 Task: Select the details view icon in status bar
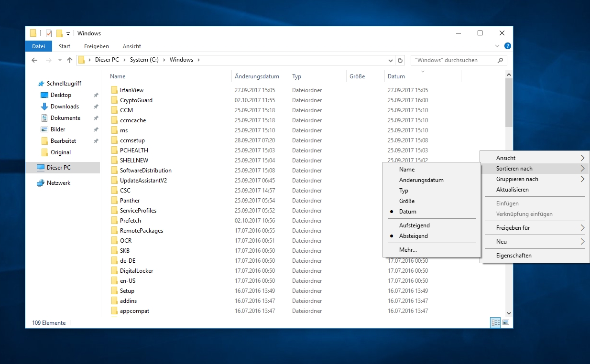495,322
